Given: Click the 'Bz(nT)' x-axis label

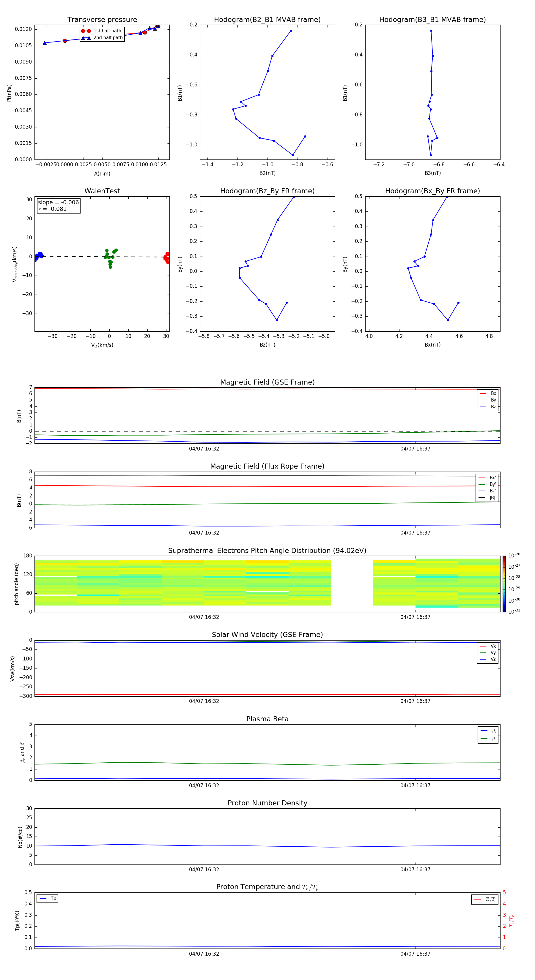Looking at the screenshot, I should (x=267, y=345).
